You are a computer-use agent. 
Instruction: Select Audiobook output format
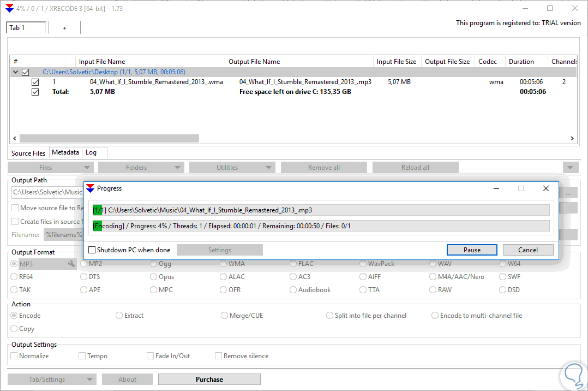293,290
